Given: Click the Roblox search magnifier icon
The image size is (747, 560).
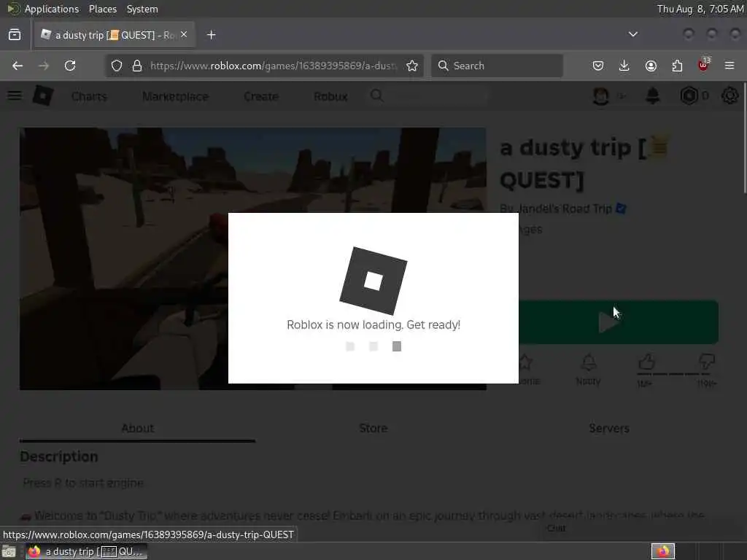Looking at the screenshot, I should tap(377, 96).
